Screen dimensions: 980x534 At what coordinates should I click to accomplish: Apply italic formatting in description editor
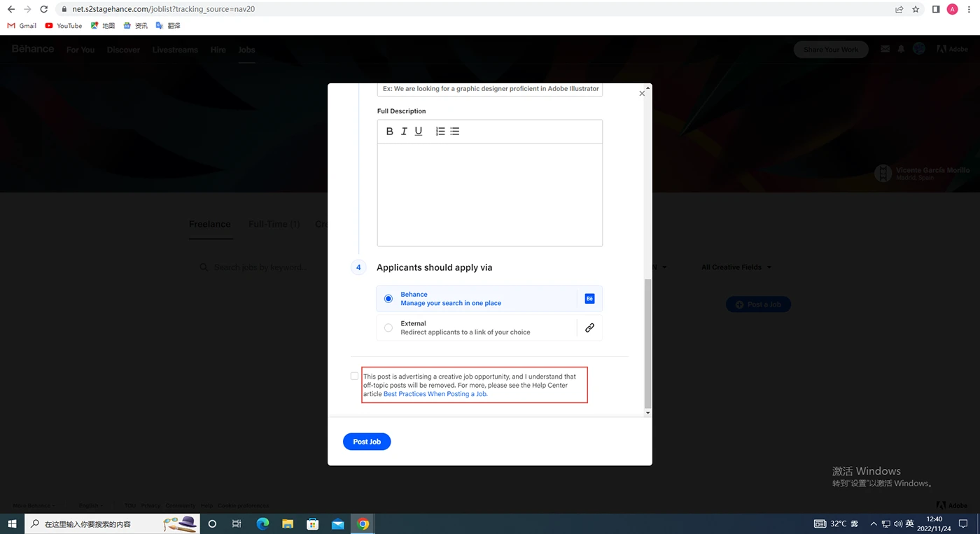click(x=404, y=132)
